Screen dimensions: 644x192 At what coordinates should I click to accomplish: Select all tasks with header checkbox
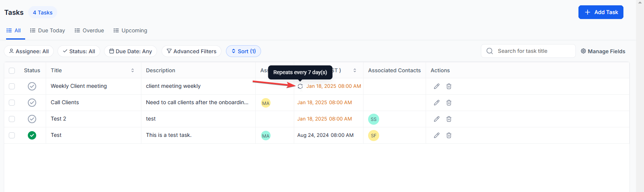click(x=12, y=71)
